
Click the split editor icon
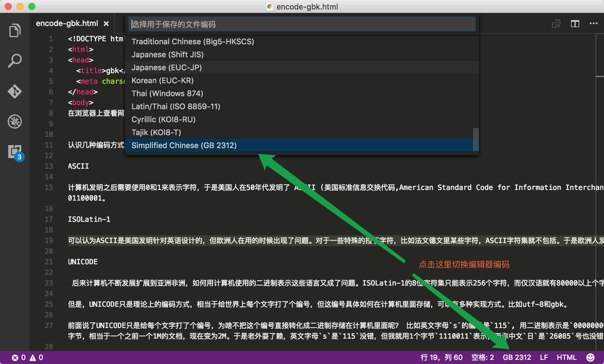click(x=575, y=24)
